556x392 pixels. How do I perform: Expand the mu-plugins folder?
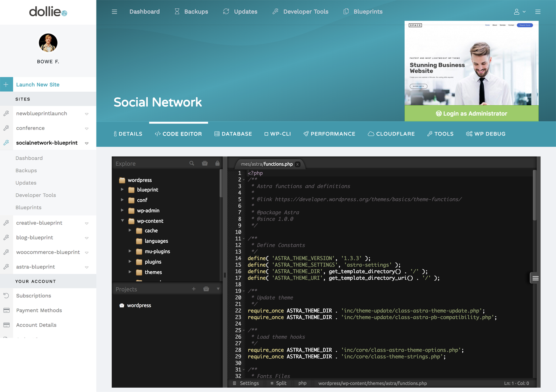point(130,251)
